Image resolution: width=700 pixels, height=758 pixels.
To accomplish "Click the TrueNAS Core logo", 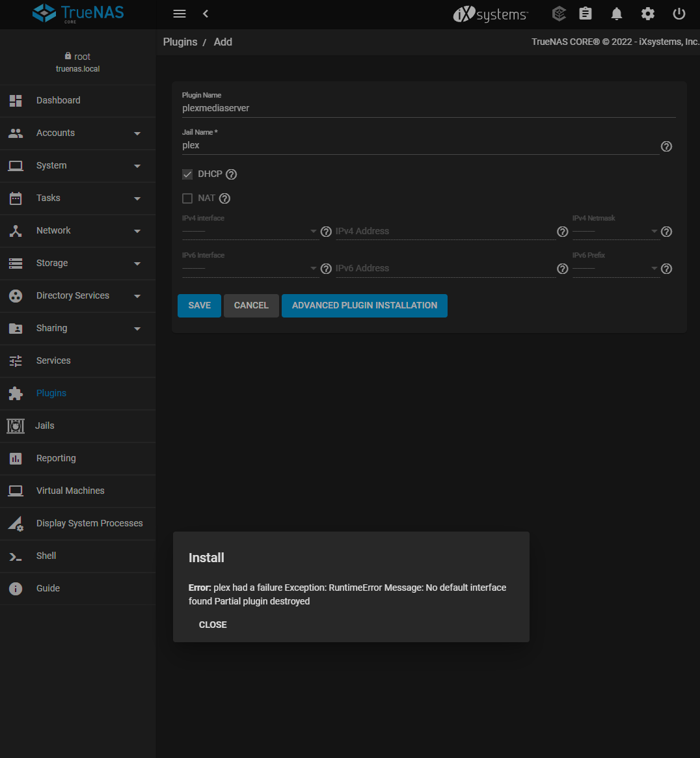I will coord(78,13).
